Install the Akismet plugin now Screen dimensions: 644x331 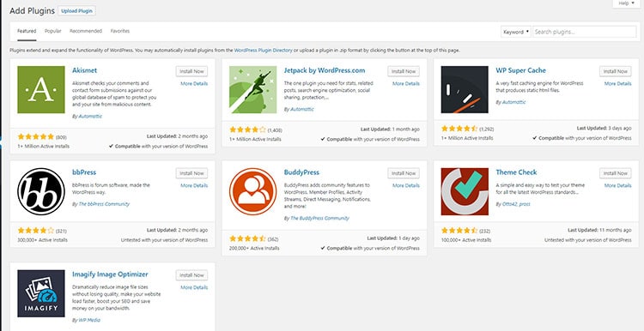click(191, 71)
